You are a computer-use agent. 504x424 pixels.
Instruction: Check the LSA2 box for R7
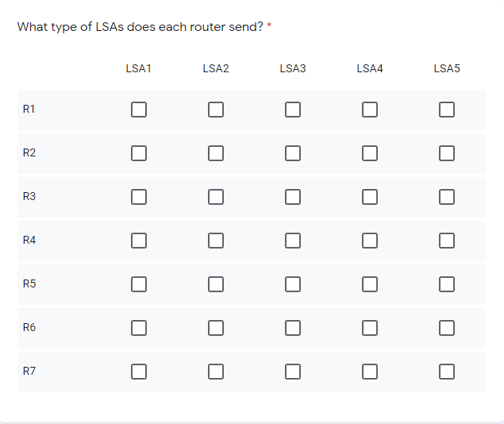216,372
